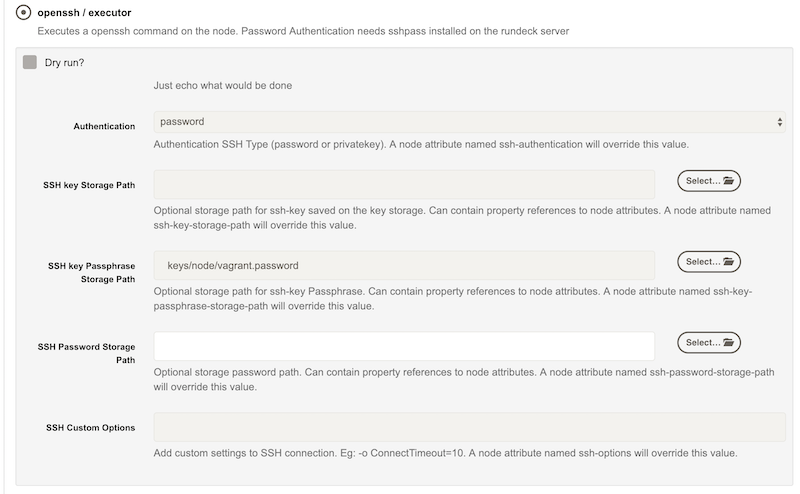The image size is (800, 494).
Task: Click folder icon beside Password Storage Path
Action: pyautogui.click(x=728, y=342)
